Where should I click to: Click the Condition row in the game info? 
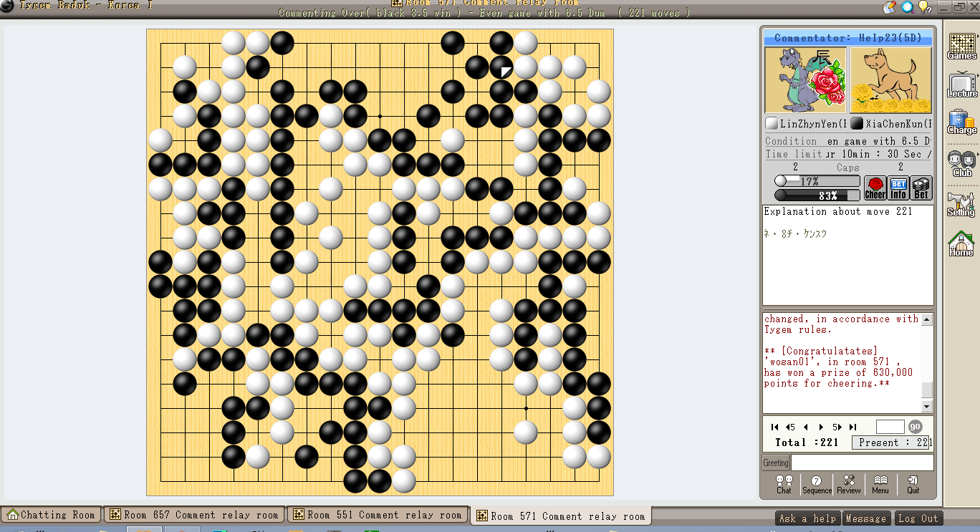848,141
